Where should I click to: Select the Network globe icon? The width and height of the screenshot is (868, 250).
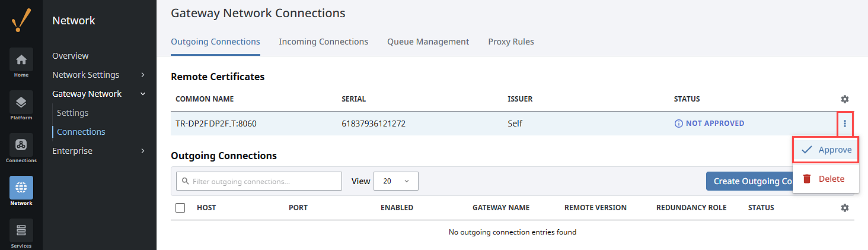click(21, 188)
